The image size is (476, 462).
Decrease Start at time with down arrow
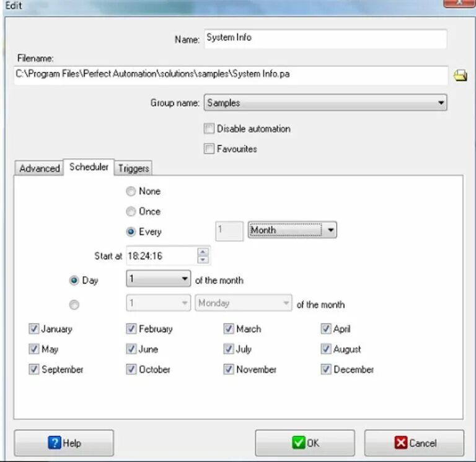tap(203, 259)
